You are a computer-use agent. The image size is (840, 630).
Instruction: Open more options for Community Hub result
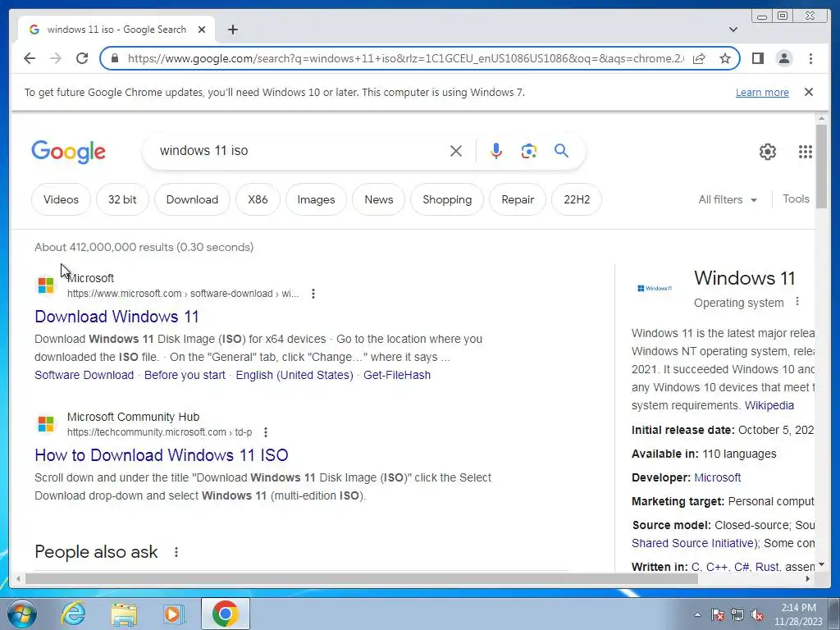tap(266, 432)
